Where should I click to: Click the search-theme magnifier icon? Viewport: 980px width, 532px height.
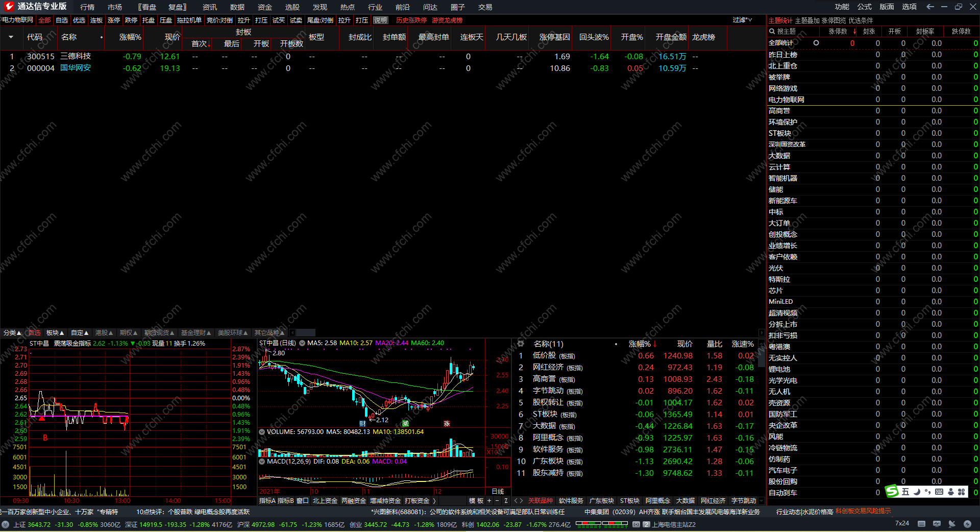[x=772, y=31]
